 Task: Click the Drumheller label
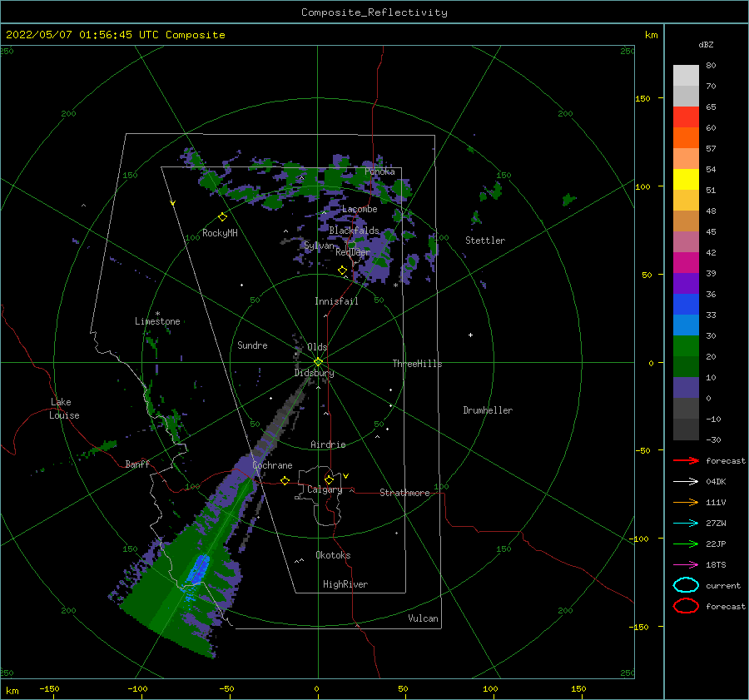click(488, 410)
